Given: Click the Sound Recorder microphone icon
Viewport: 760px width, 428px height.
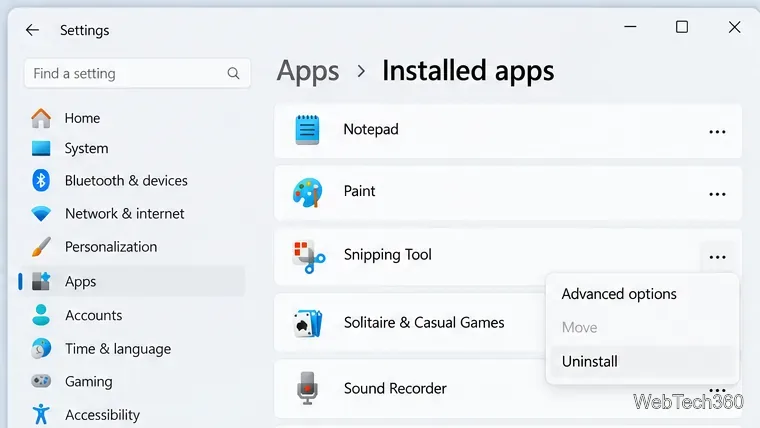Looking at the screenshot, I should 307,388.
